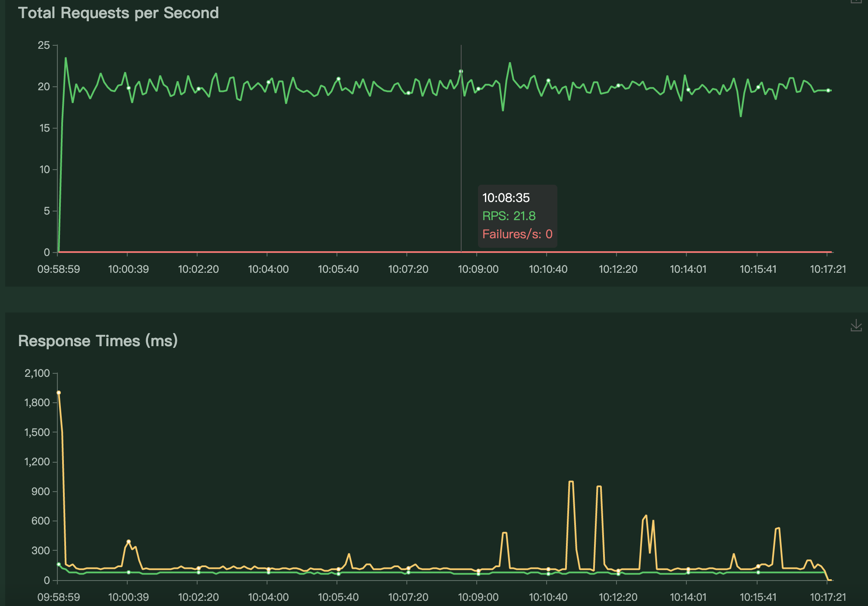Image resolution: width=868 pixels, height=606 pixels.
Task: Click 10:12:20 on the Response Times x-axis
Action: tap(618, 597)
